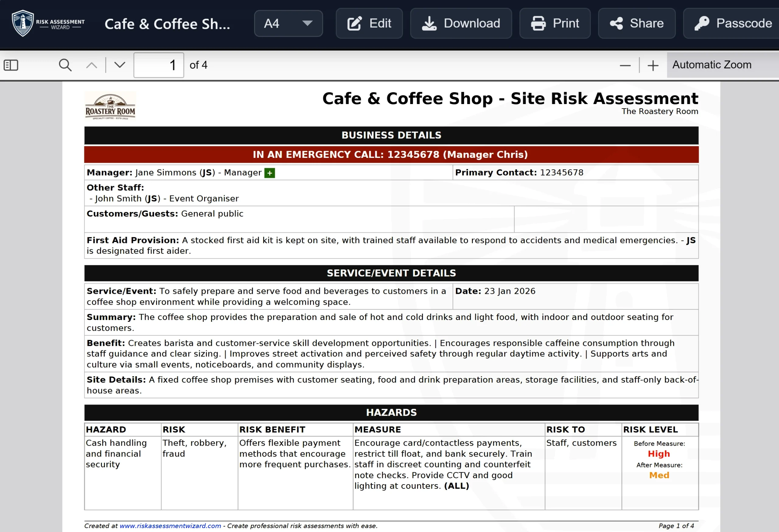The image size is (779, 532).
Task: Open the riskassessmentwizard.com footer link
Action: tap(170, 526)
